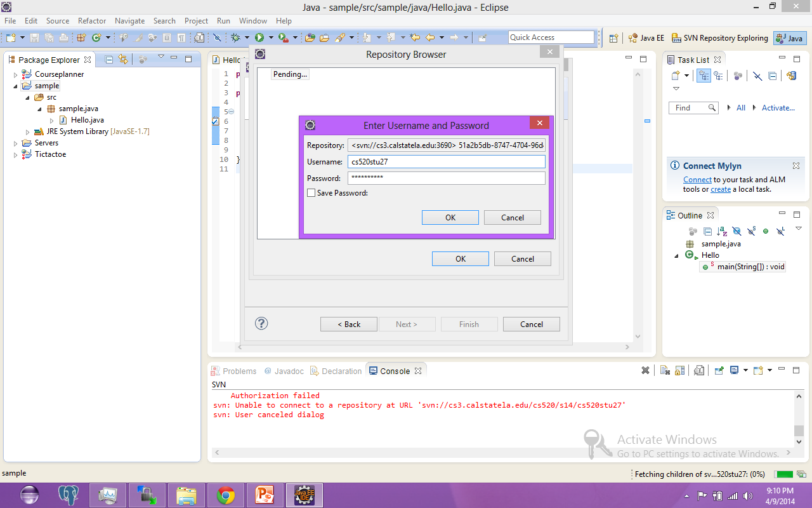Open the Refactor menu
Image resolution: width=812 pixels, height=508 pixels.
pos(92,21)
